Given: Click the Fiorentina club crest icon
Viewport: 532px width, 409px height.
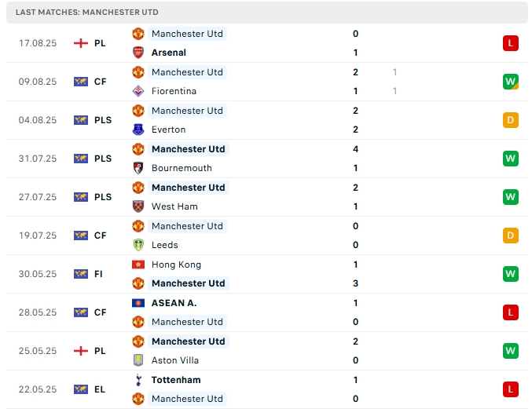Looking at the screenshot, I should tap(138, 91).
